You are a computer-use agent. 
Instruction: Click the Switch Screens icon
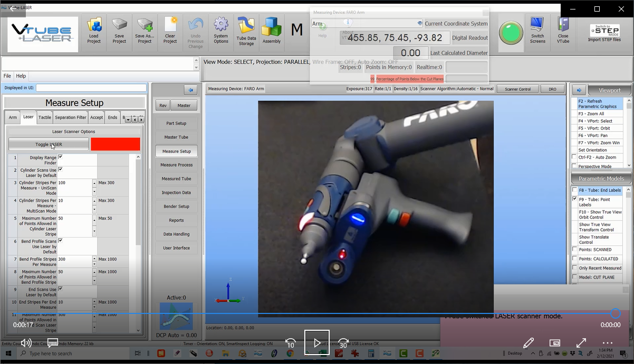tap(537, 33)
